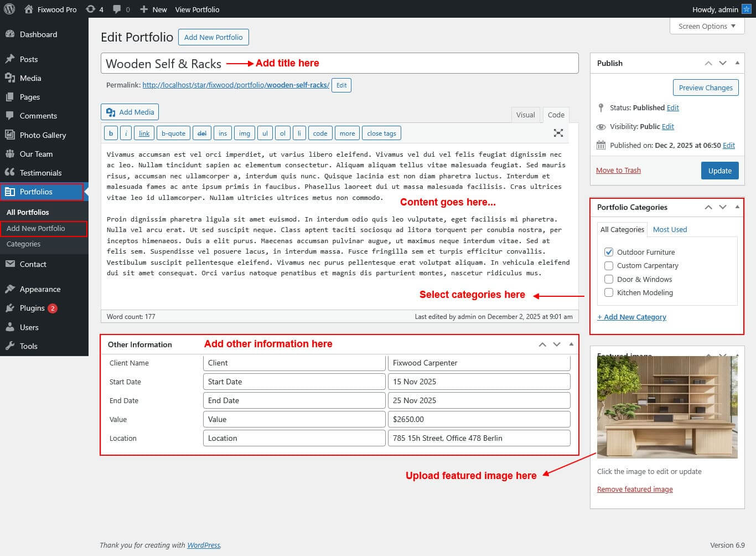
Task: Click the featured image thumbnail
Action: [667, 407]
